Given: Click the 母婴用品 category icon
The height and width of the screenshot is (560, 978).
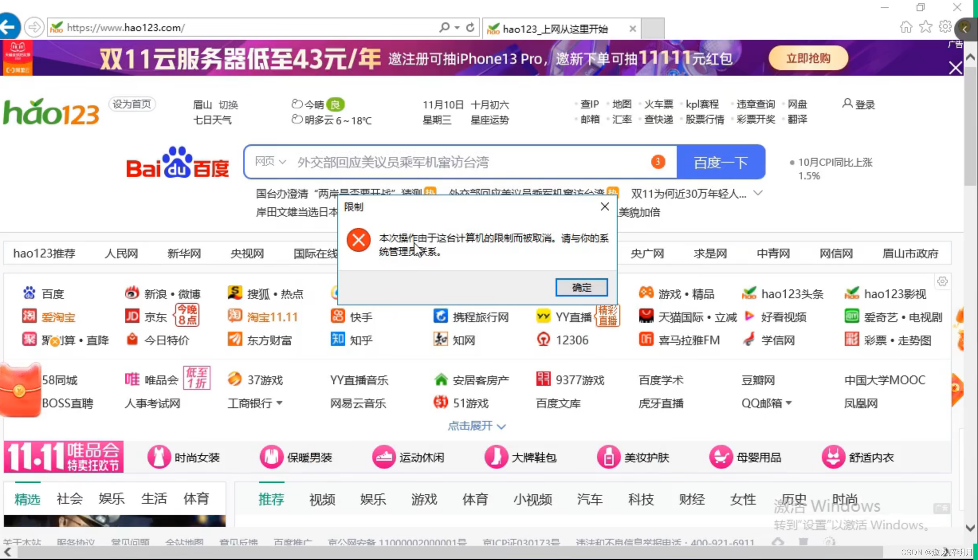Looking at the screenshot, I should pyautogui.click(x=721, y=457).
